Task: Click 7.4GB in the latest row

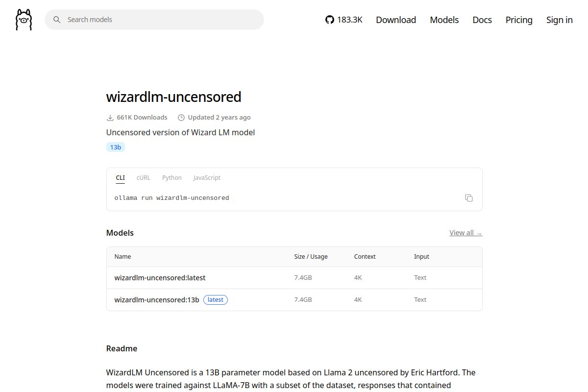Action: pyautogui.click(x=303, y=278)
